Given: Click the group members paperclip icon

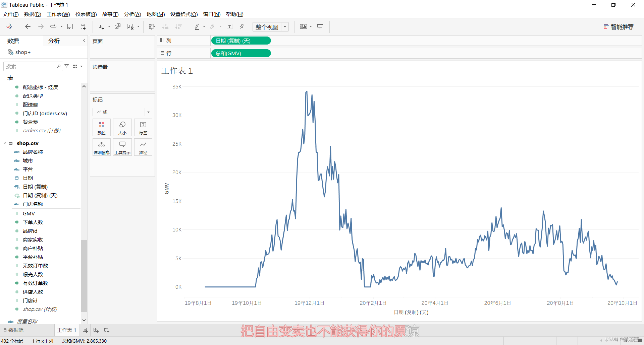Looking at the screenshot, I should coord(213,26).
